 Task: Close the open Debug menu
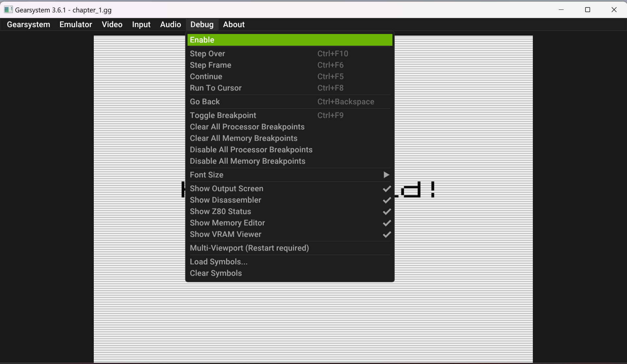point(202,25)
